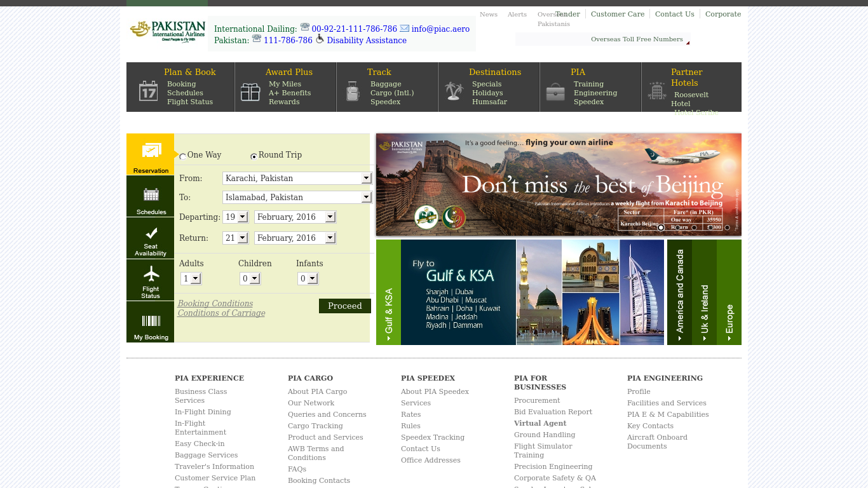Click the Proceed button
Viewport: 868px width, 488px height.
(x=344, y=306)
